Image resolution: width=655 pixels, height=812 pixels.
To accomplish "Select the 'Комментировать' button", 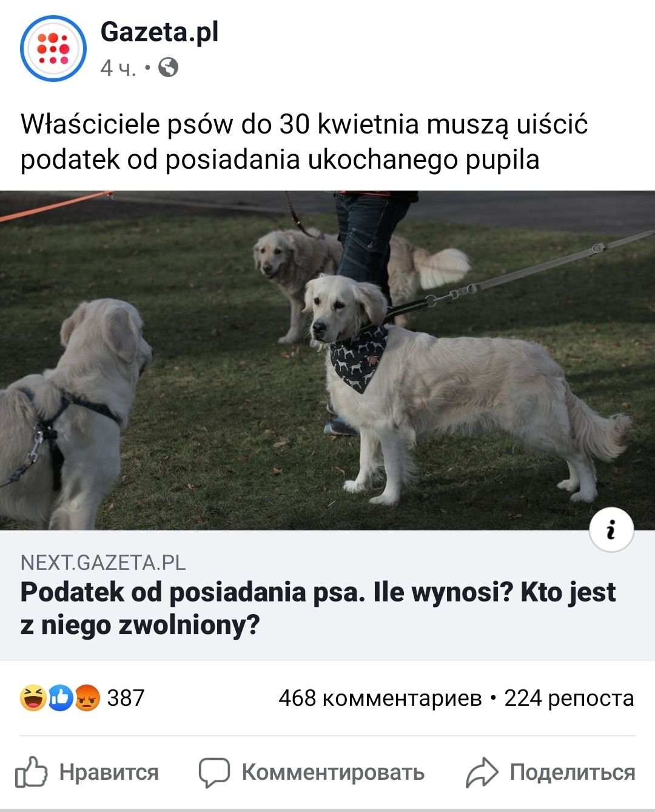I will click(x=333, y=772).
